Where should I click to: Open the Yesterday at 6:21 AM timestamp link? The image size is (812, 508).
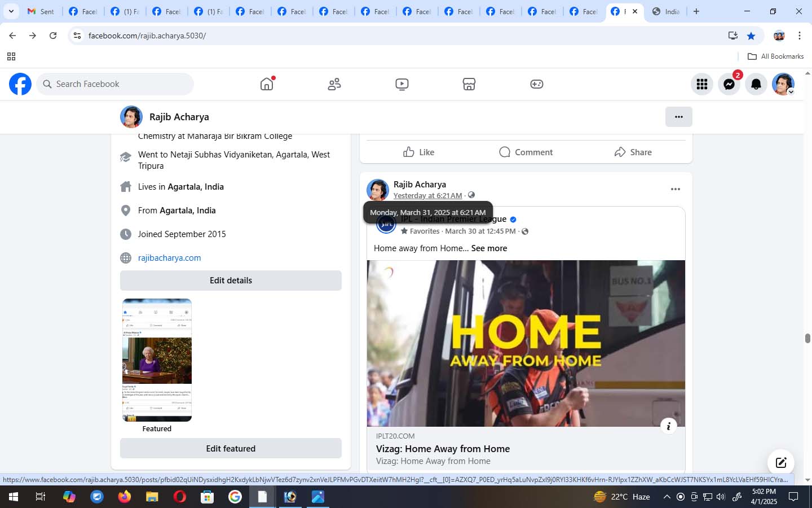(427, 195)
